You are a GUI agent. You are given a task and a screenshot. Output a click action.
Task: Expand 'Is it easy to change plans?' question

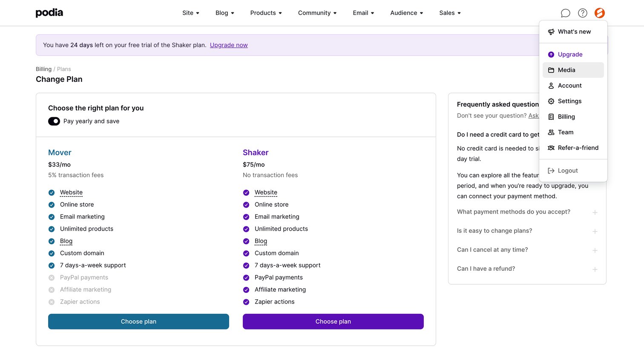click(x=527, y=231)
